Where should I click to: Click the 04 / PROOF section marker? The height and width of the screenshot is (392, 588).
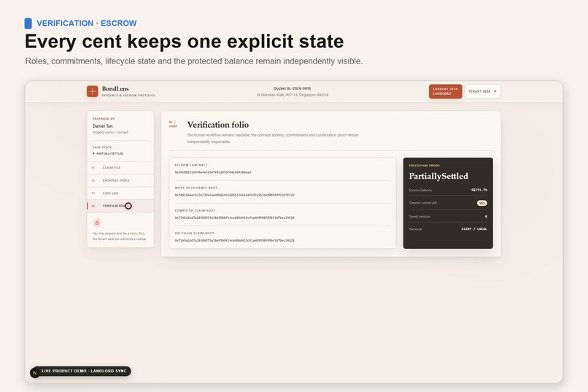[x=173, y=124]
